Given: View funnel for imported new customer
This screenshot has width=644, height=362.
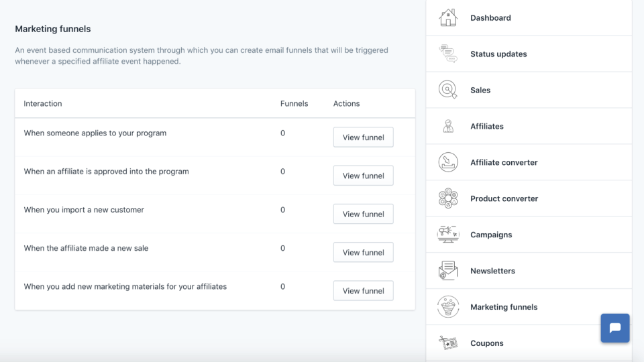Looking at the screenshot, I should 363,214.
